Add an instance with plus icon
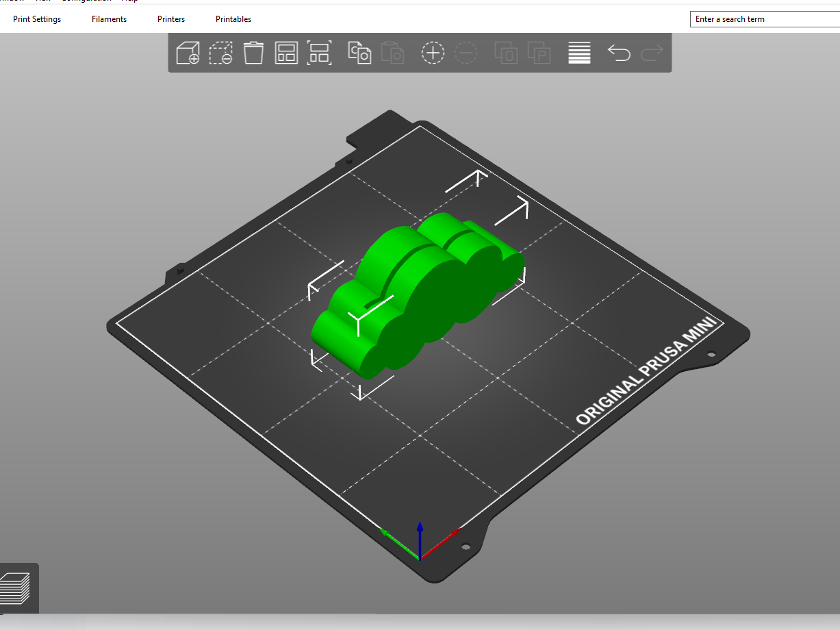Screen dimensions: 840x630 tap(433, 53)
